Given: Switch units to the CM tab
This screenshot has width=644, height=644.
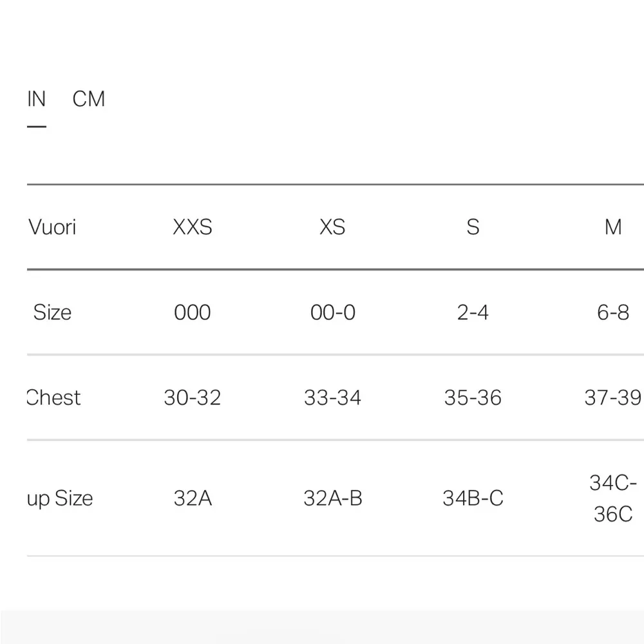Looking at the screenshot, I should (89, 99).
